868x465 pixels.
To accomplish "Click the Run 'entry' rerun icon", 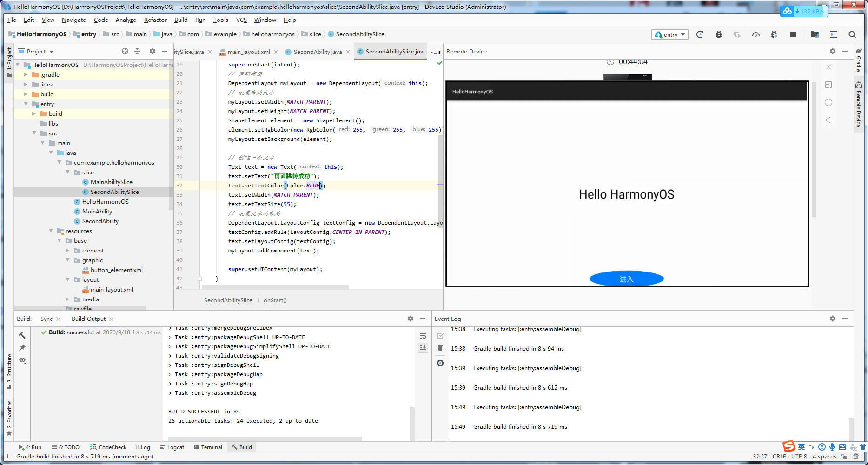I will tap(700, 34).
